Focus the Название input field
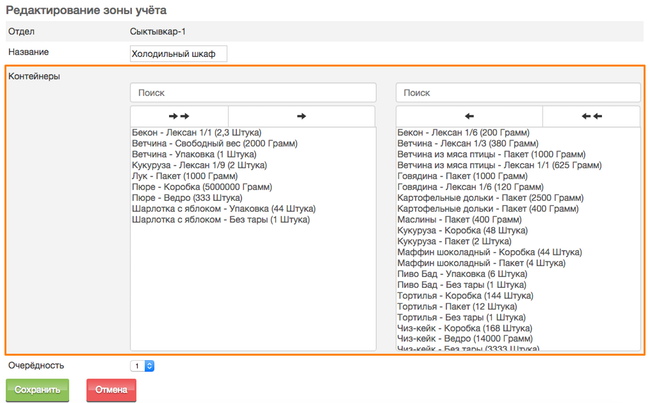 click(178, 54)
